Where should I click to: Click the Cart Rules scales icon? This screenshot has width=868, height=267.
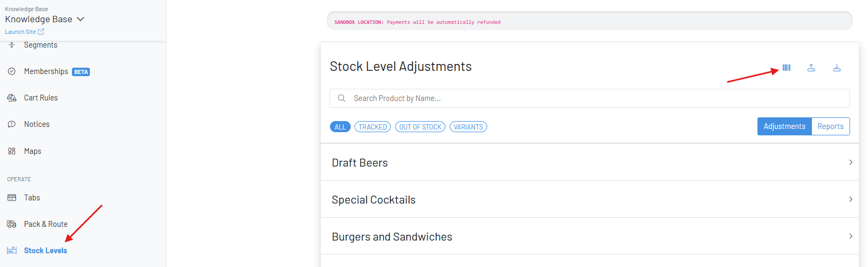[12, 98]
